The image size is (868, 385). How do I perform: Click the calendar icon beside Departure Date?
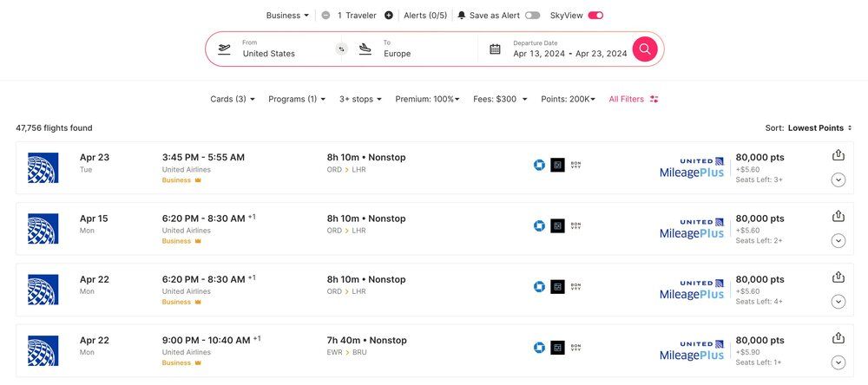[x=495, y=49]
